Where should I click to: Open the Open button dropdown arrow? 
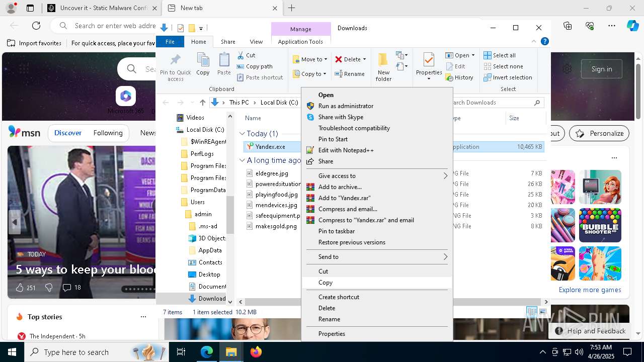(x=473, y=55)
